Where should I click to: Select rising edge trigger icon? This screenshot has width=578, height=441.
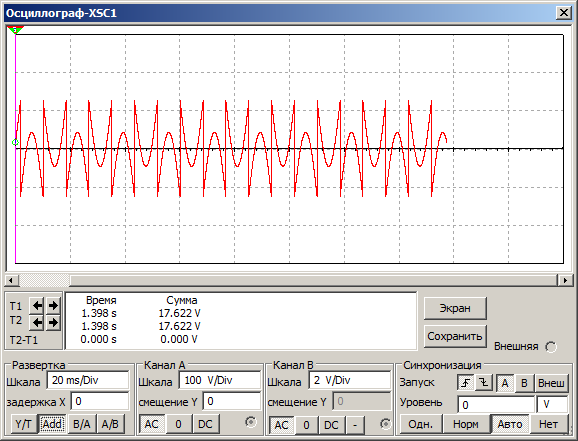(x=466, y=383)
